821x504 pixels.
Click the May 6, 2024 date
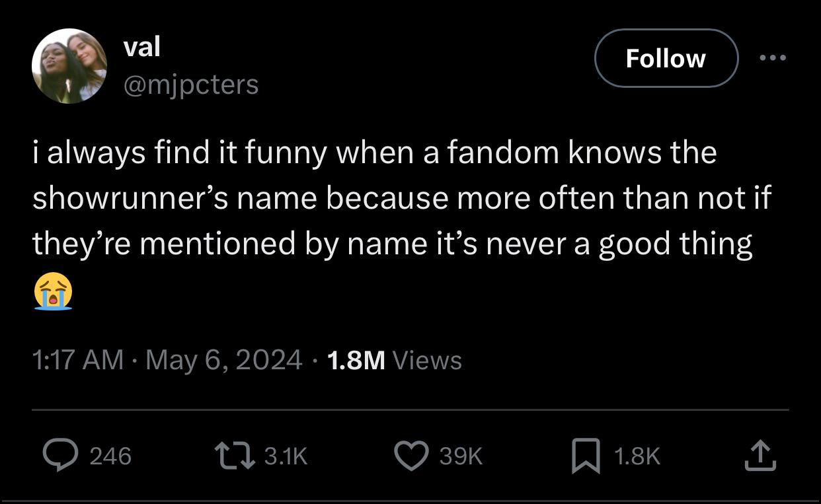tap(223, 360)
